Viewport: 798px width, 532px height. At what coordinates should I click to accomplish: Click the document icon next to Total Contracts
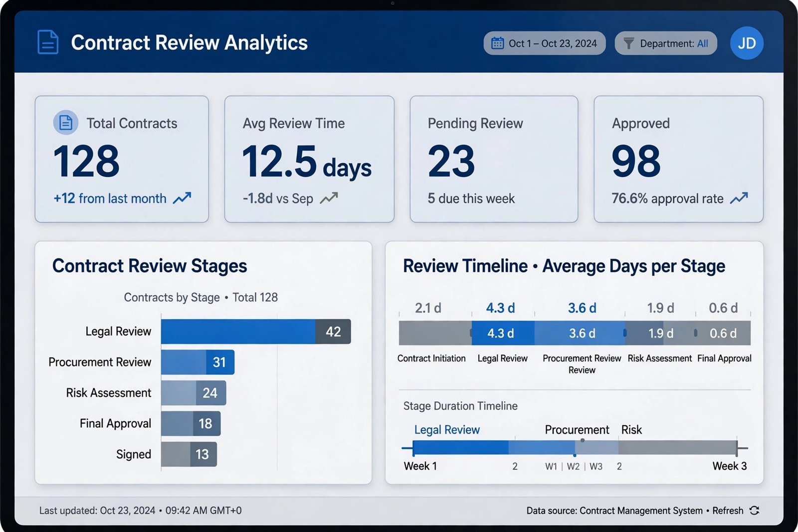click(66, 122)
